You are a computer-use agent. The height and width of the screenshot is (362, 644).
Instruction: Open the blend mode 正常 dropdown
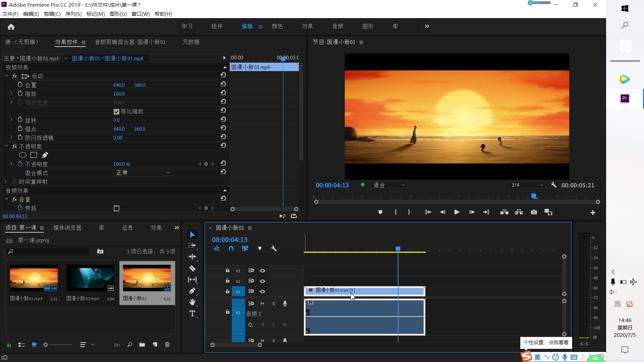(143, 173)
